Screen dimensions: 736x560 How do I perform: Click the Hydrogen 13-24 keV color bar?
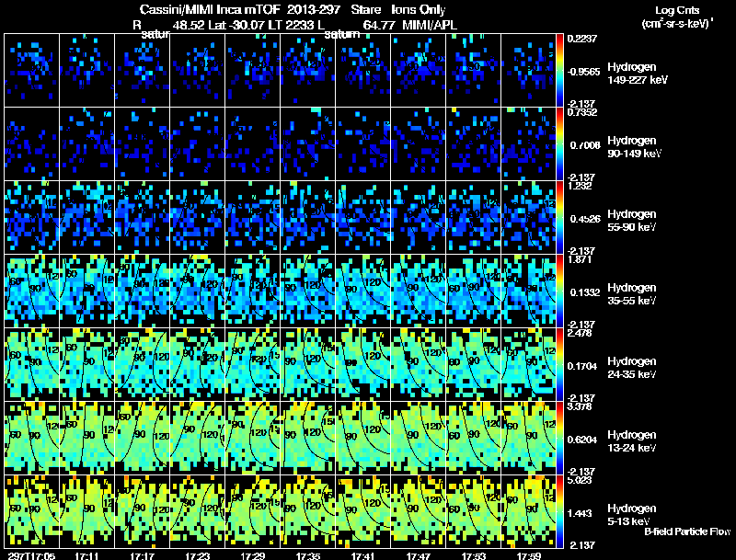[x=559, y=439]
